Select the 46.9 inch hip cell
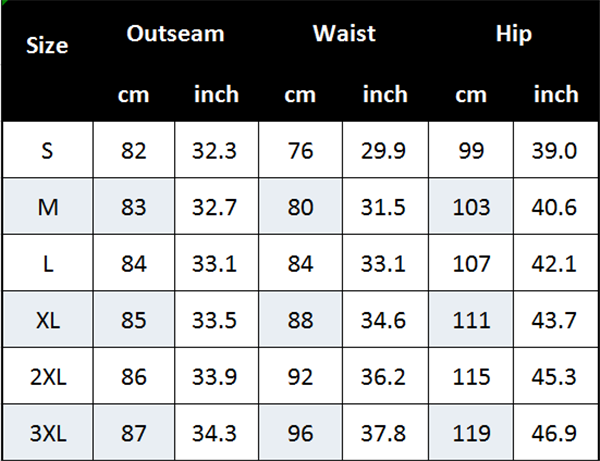 pyautogui.click(x=556, y=434)
